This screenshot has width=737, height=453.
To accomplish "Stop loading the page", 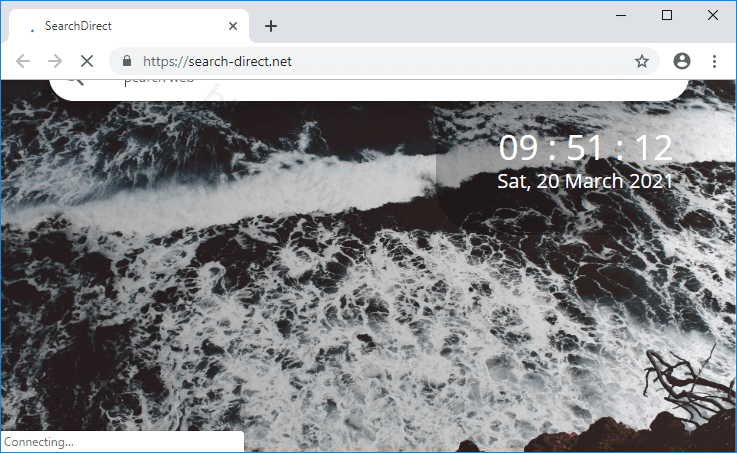I will (x=87, y=61).
